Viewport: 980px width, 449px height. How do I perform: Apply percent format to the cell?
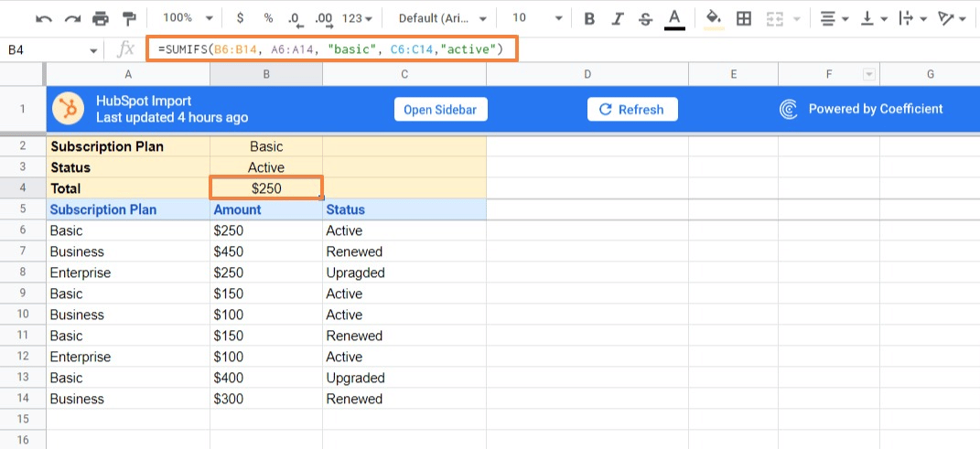point(268,18)
